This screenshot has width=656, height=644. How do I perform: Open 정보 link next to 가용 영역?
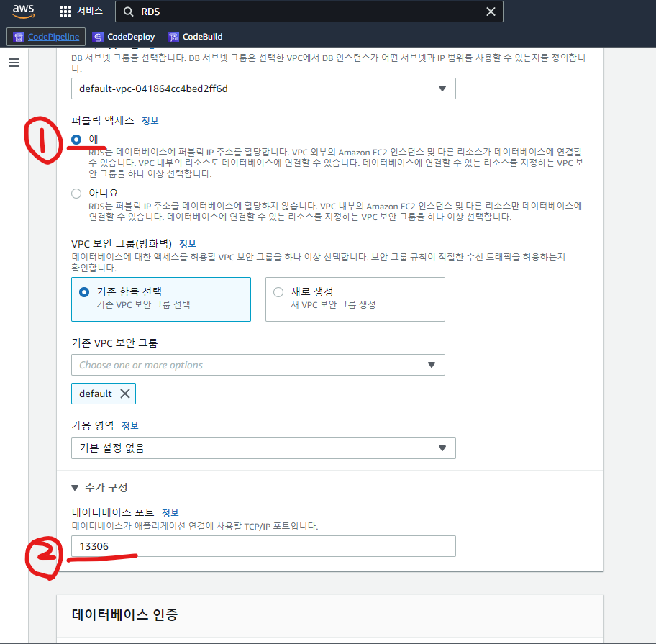[129, 426]
